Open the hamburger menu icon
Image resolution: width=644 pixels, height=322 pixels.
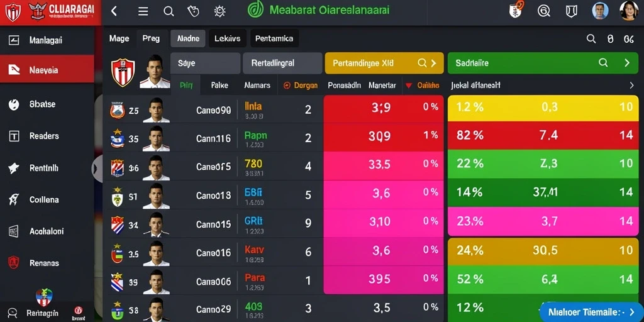(x=143, y=11)
